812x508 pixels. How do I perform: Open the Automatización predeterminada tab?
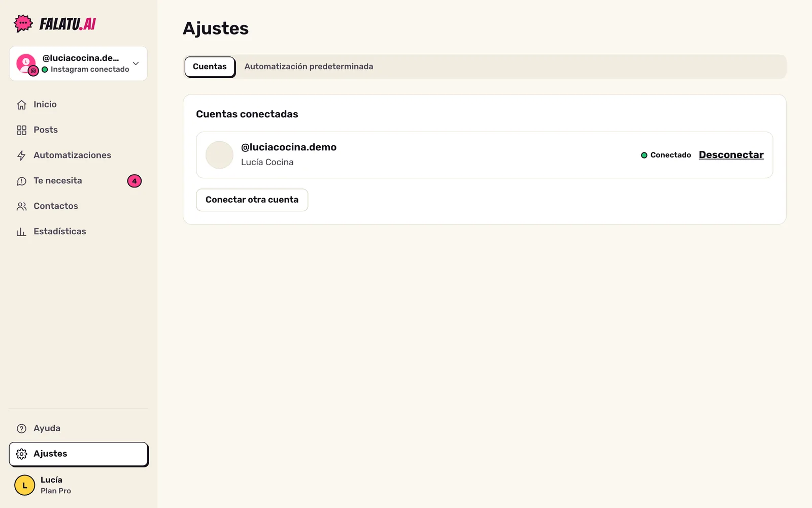(309, 67)
